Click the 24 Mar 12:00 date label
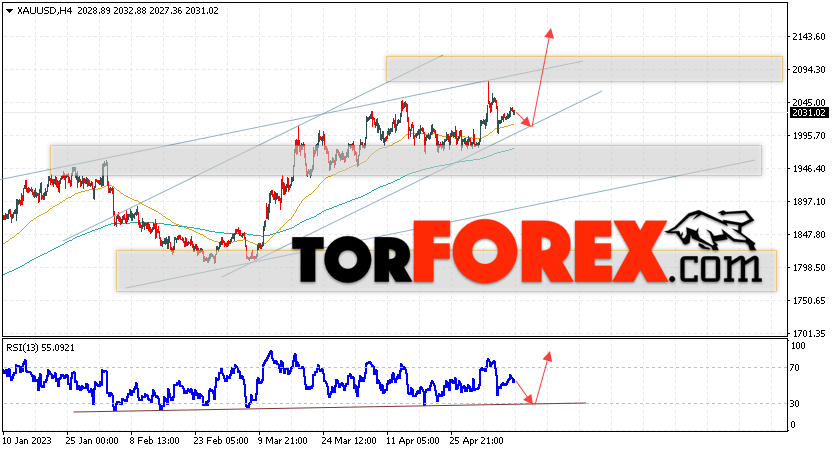The image size is (833, 452). (348, 441)
